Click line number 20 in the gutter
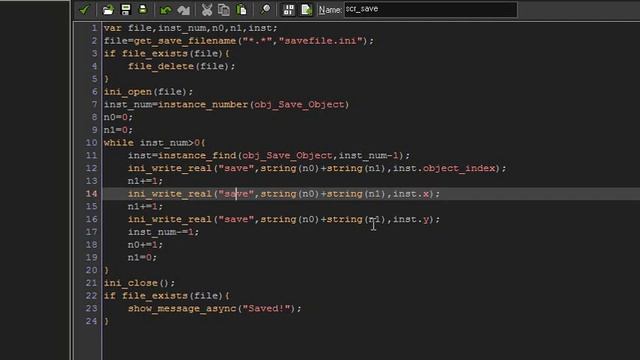The width and height of the screenshot is (640, 360). 91,270
